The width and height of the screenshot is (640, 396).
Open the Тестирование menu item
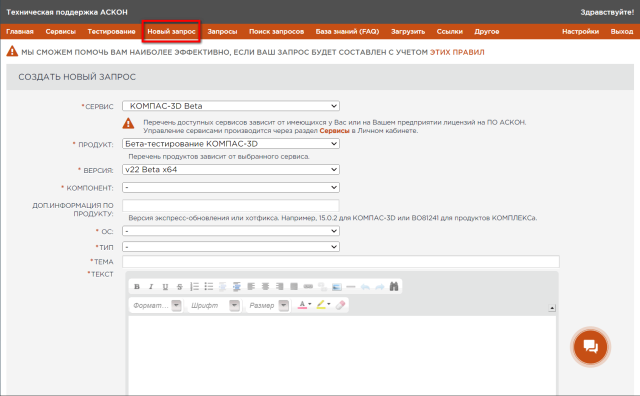[x=111, y=31]
